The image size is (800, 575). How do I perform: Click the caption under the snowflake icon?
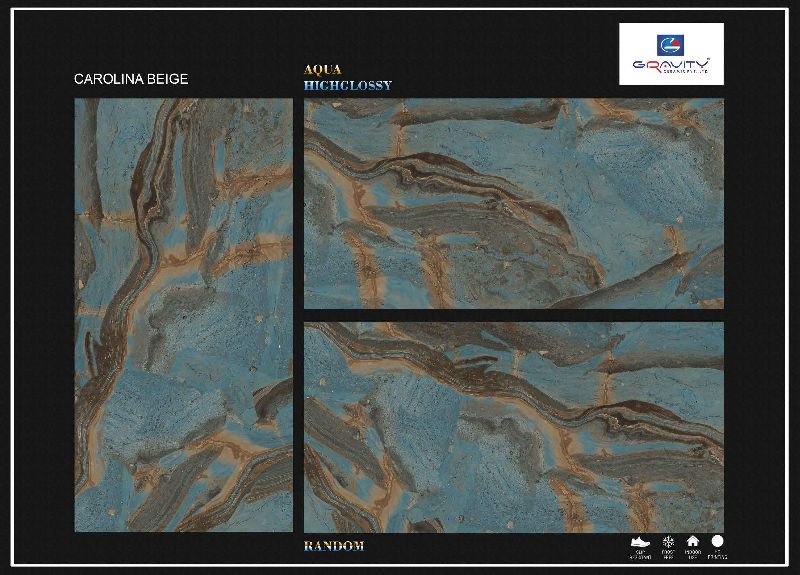pyautogui.click(x=668, y=553)
